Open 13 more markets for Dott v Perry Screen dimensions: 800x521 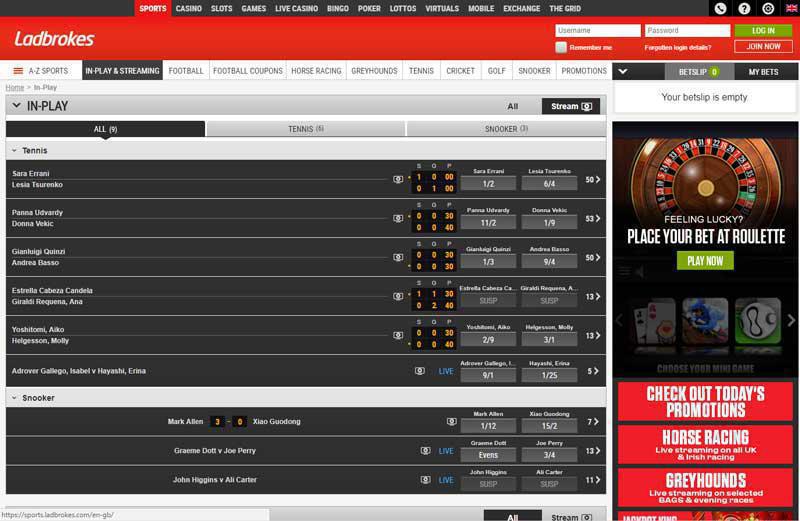pyautogui.click(x=592, y=451)
